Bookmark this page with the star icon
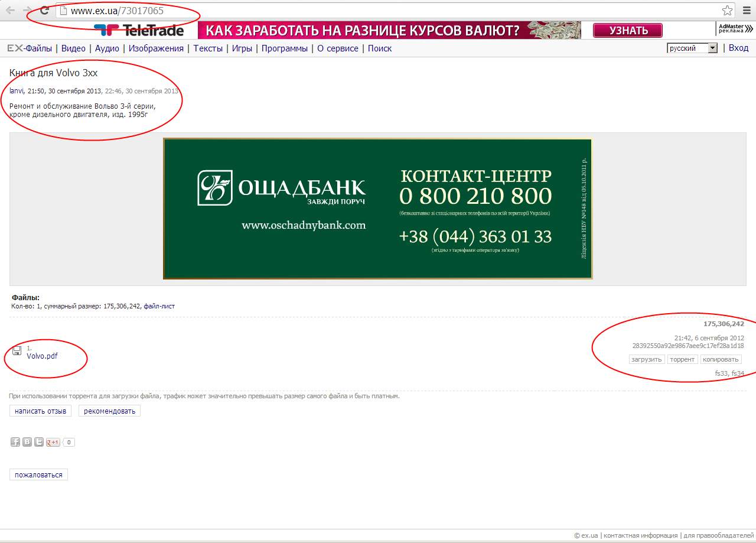Image resolution: width=756 pixels, height=543 pixels. click(727, 11)
